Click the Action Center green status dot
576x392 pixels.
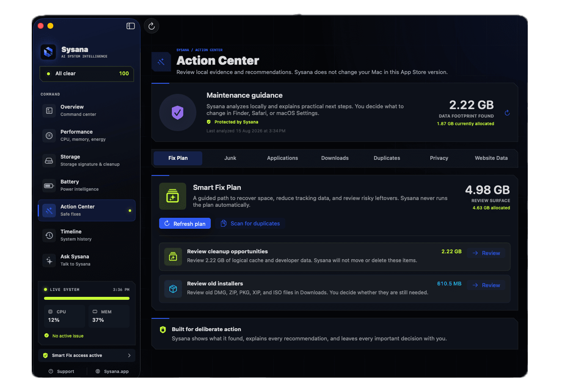coord(130,211)
